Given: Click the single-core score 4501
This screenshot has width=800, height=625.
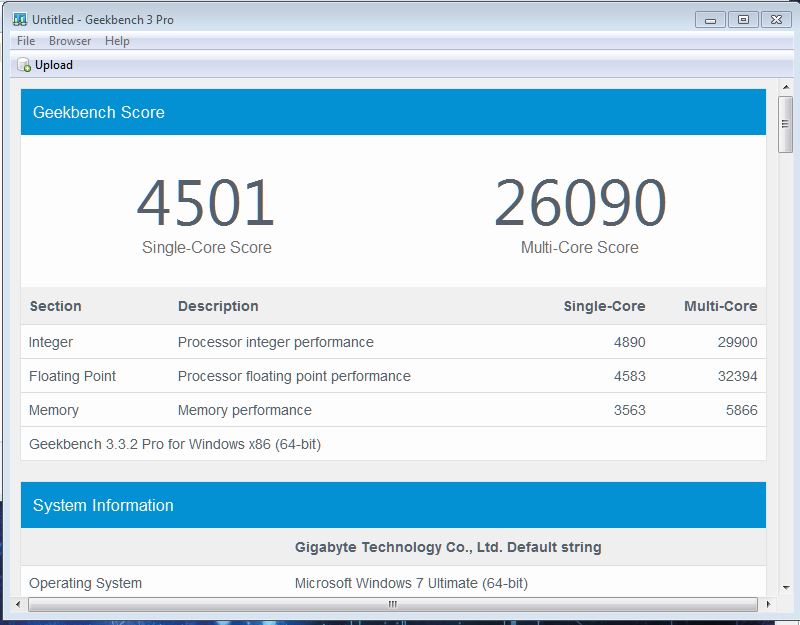Looking at the screenshot, I should point(206,203).
